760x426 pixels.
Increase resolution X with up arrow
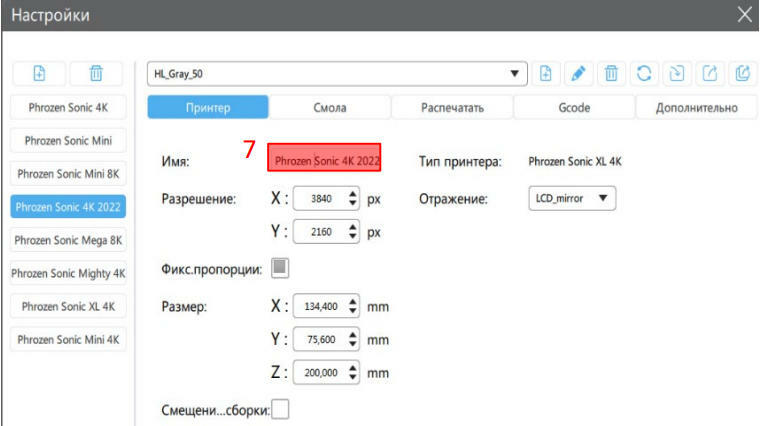coord(353,193)
